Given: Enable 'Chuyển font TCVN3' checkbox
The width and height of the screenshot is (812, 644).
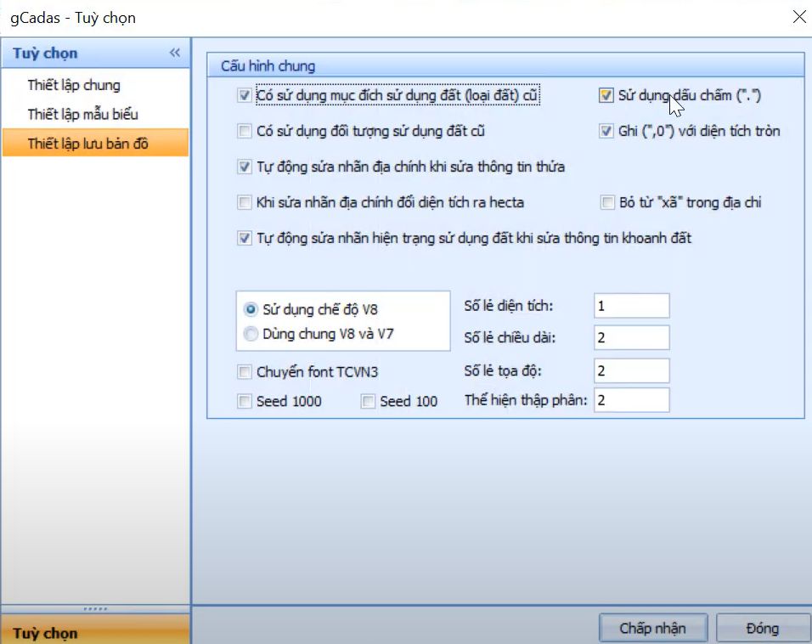Looking at the screenshot, I should click(245, 372).
